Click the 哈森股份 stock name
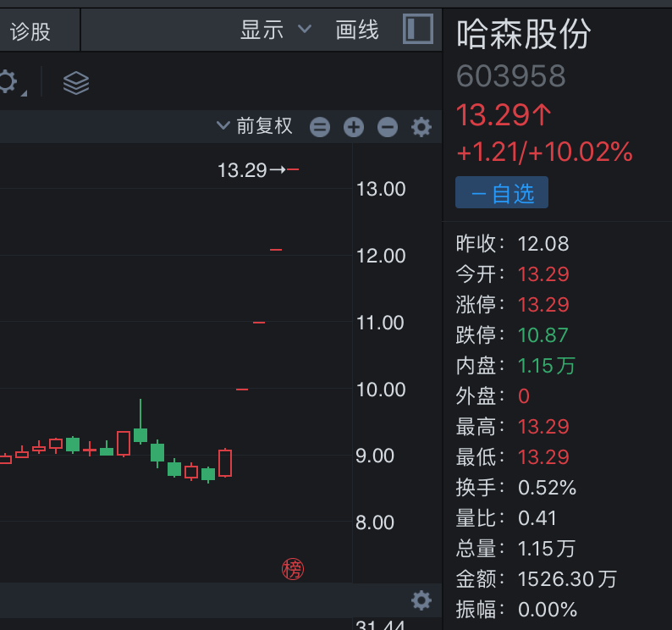The width and height of the screenshot is (672, 630). tap(524, 34)
